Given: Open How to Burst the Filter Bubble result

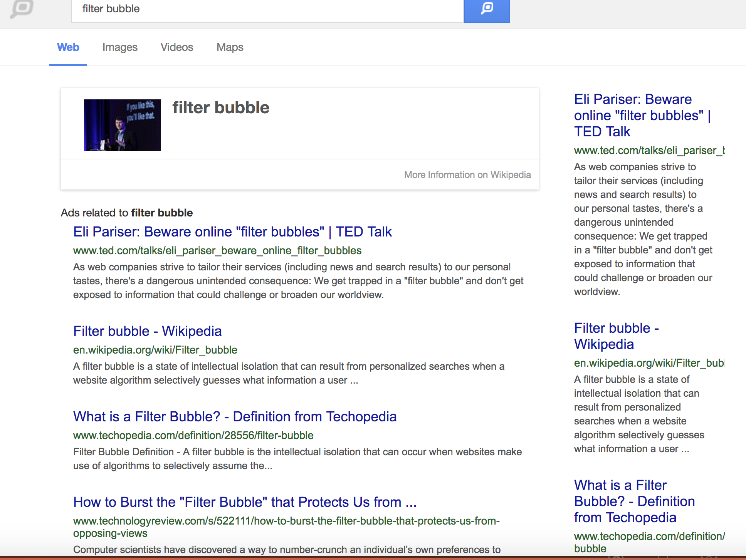Looking at the screenshot, I should coord(245,502).
